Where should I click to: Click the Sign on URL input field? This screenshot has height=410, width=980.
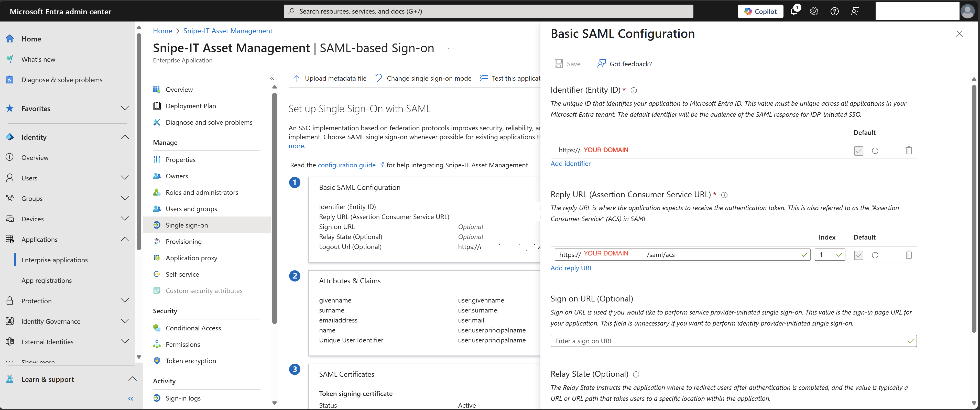pos(733,341)
